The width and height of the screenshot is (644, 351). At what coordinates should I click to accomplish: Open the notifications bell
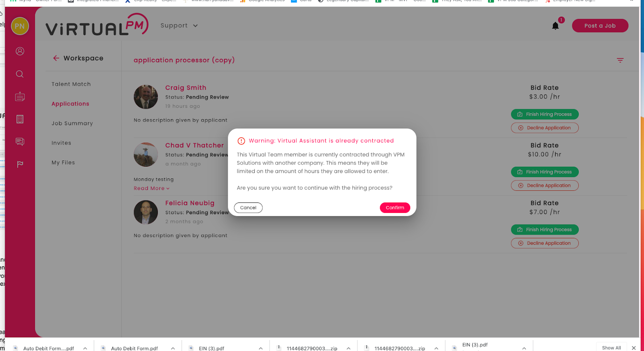click(x=555, y=26)
